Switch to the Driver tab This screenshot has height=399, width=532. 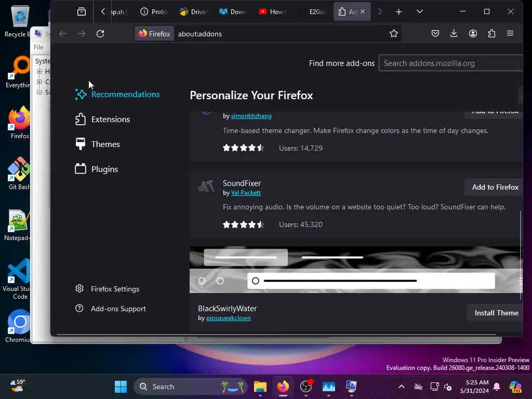(x=193, y=12)
